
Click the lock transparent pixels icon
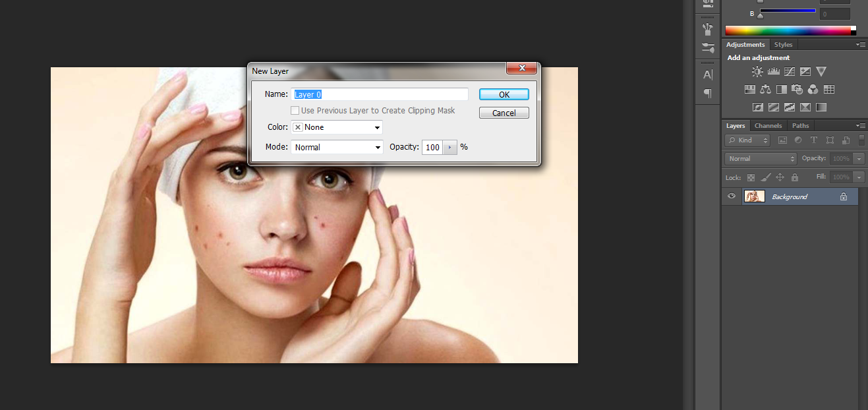click(x=750, y=177)
